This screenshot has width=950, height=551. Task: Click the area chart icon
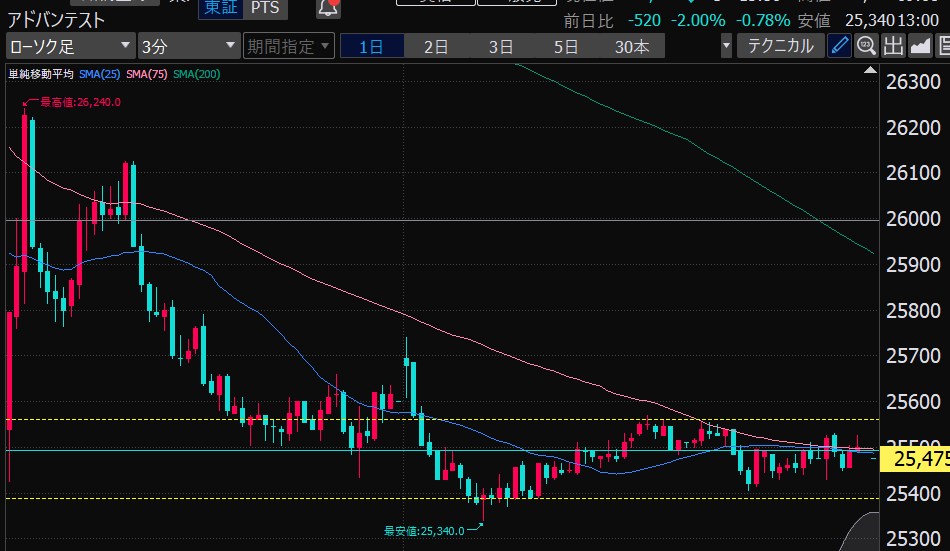[x=920, y=46]
